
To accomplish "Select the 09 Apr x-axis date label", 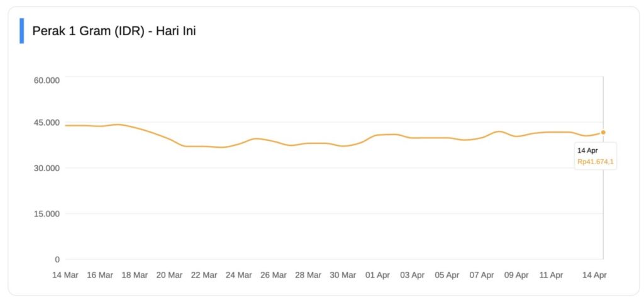I will pyautogui.click(x=516, y=275).
